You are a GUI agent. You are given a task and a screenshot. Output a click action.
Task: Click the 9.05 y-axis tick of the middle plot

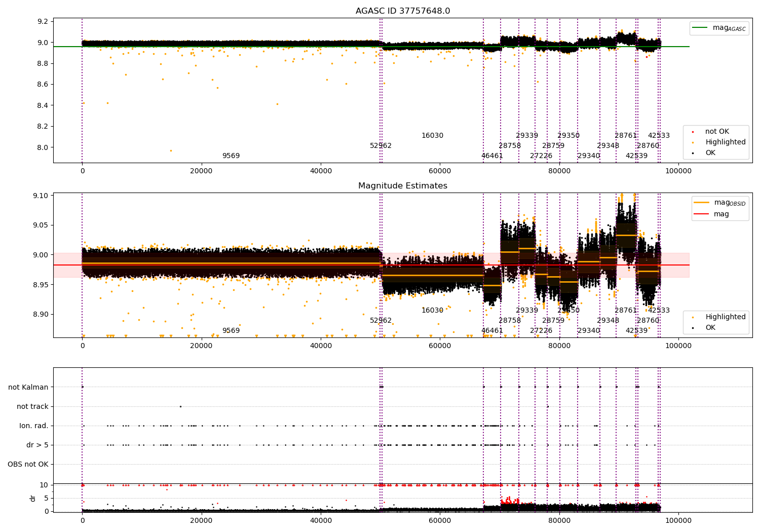41,225
